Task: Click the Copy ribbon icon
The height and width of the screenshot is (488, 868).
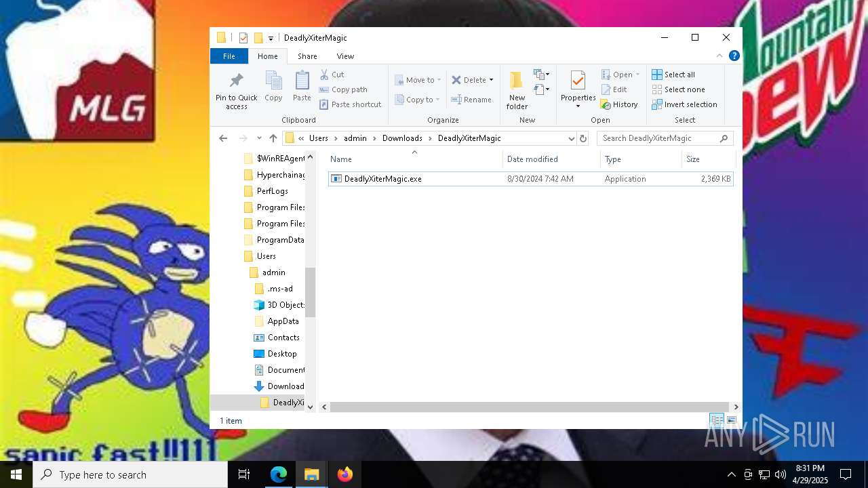Action: pos(273,81)
